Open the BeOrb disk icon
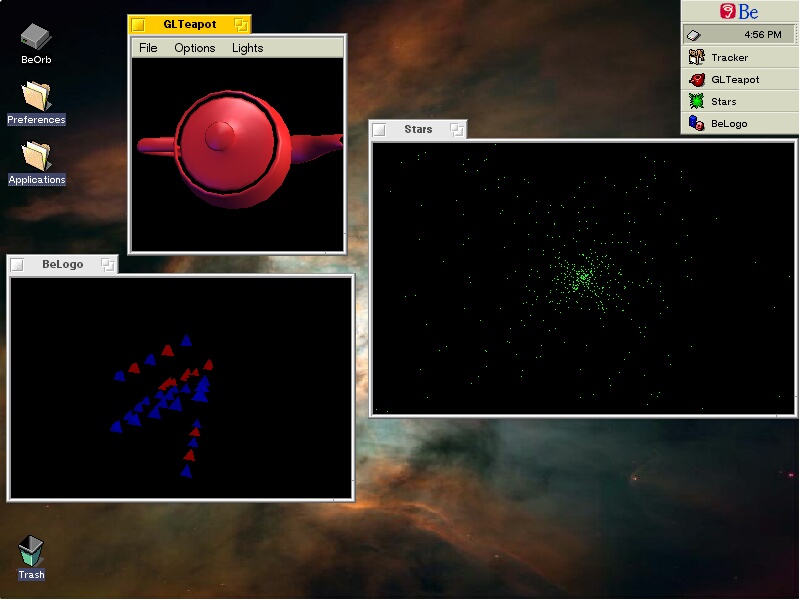Viewport: 800px width, 600px height. point(35,37)
